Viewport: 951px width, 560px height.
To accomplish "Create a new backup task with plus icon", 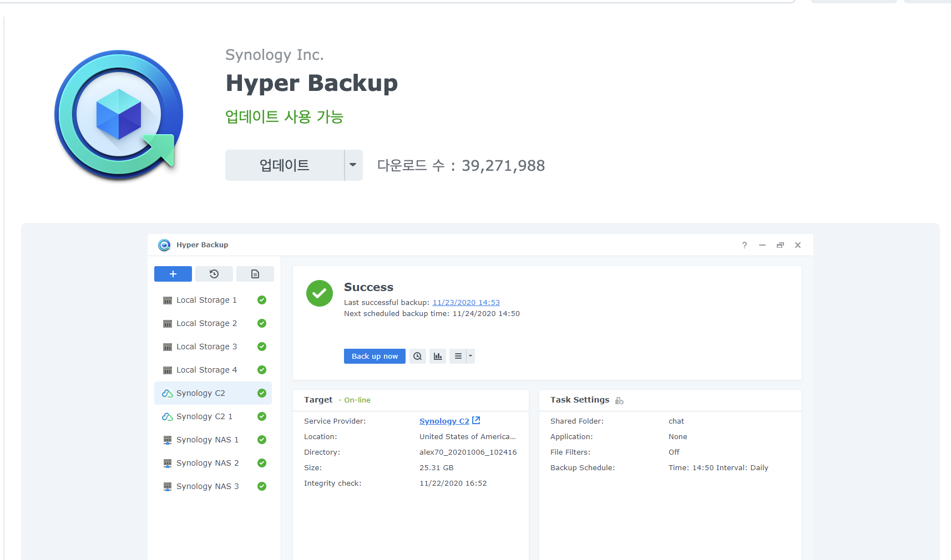I will point(173,273).
